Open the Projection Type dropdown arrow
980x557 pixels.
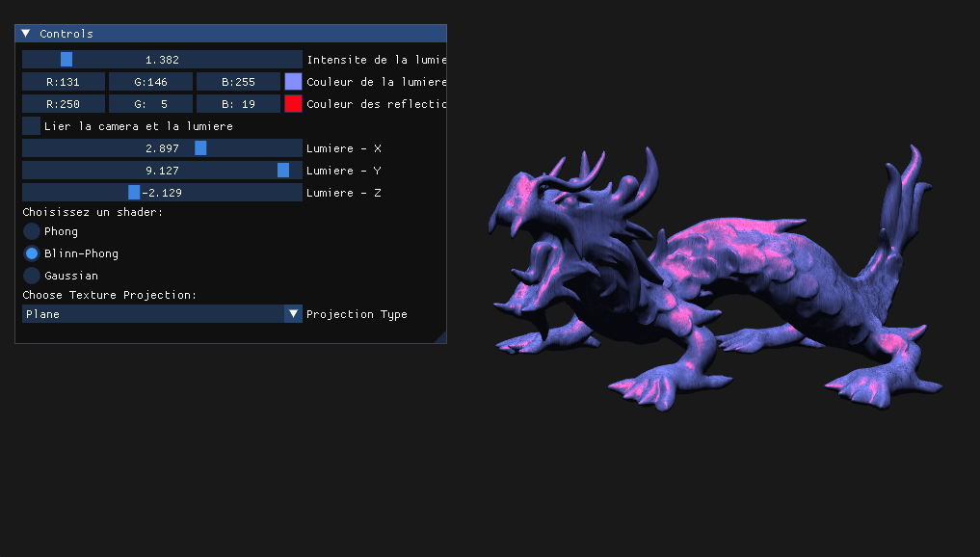[294, 314]
